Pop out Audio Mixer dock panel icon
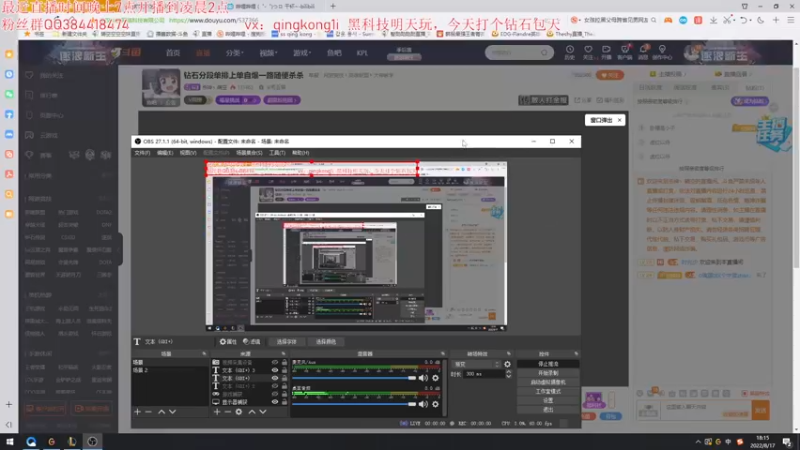The height and width of the screenshot is (450, 800). point(442,354)
